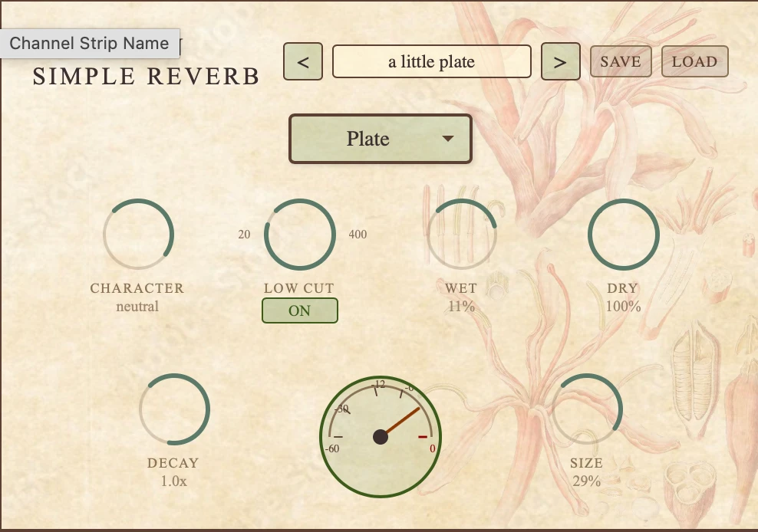Viewport: 758px width, 532px height.
Task: Open the Plate reverb type dropdown
Action: [368, 139]
